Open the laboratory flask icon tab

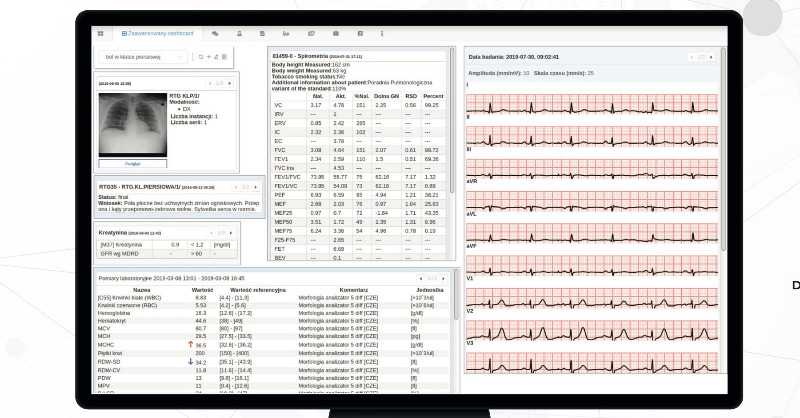(x=239, y=34)
